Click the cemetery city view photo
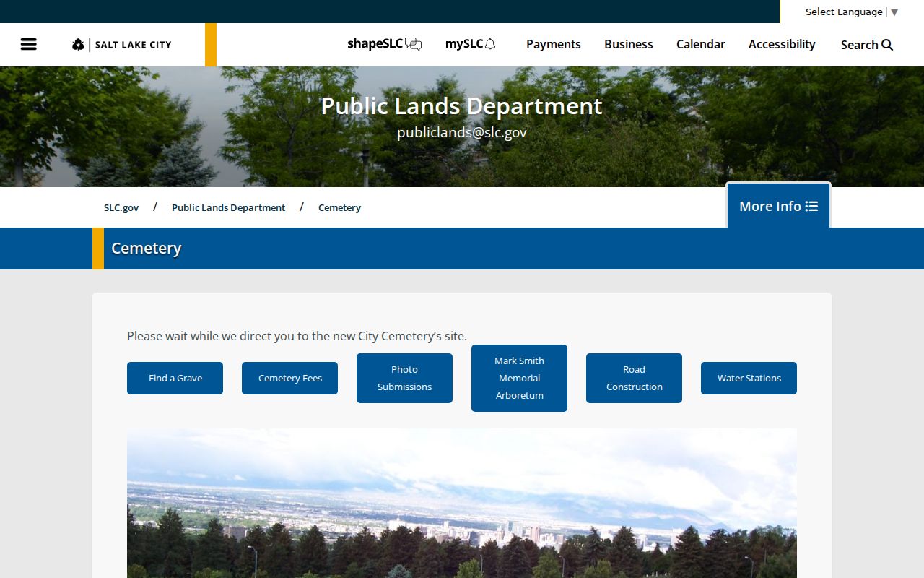Image resolution: width=924 pixels, height=578 pixels. [x=462, y=503]
